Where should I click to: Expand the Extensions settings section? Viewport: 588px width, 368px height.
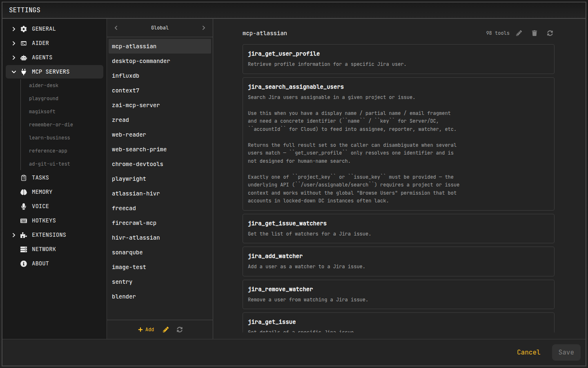click(x=14, y=235)
